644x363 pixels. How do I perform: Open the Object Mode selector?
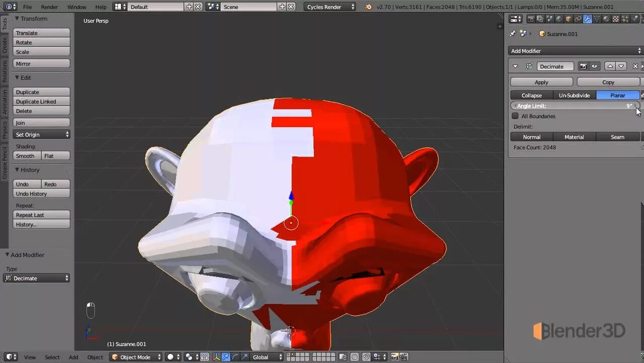click(x=136, y=357)
